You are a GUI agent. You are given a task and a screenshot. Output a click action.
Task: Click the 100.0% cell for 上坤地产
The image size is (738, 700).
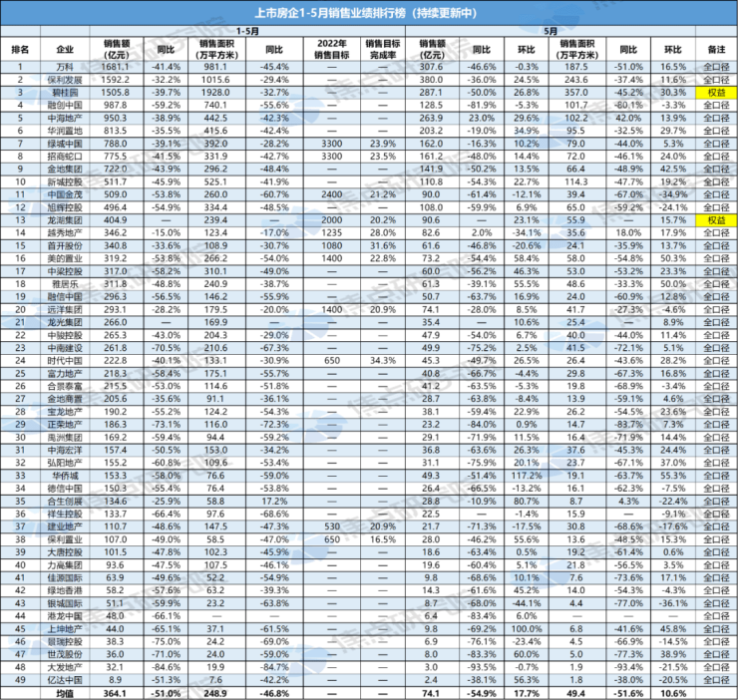[x=527, y=629]
